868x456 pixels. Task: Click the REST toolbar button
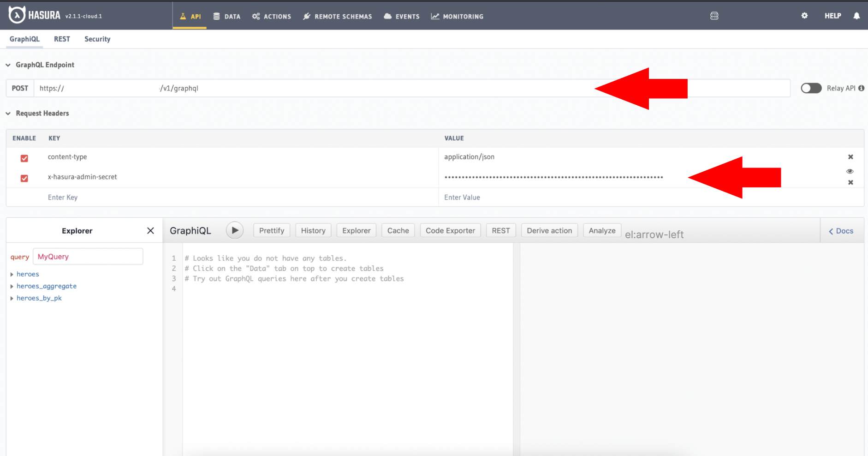pyautogui.click(x=501, y=230)
